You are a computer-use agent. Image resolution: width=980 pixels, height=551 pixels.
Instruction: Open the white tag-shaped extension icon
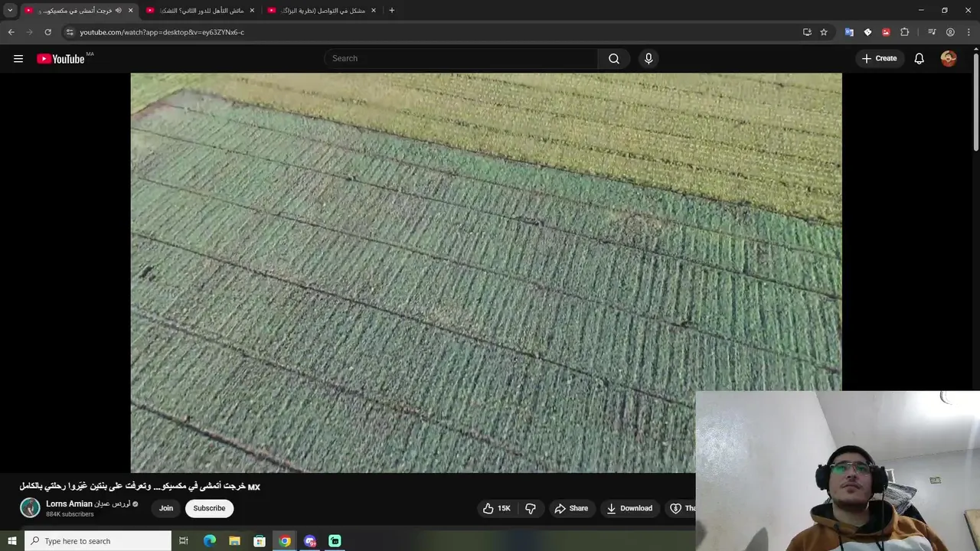click(x=867, y=32)
